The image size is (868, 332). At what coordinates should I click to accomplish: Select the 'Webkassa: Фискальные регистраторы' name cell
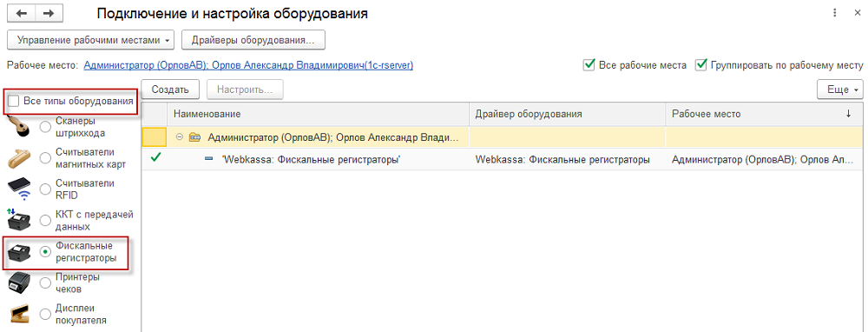[319, 159]
